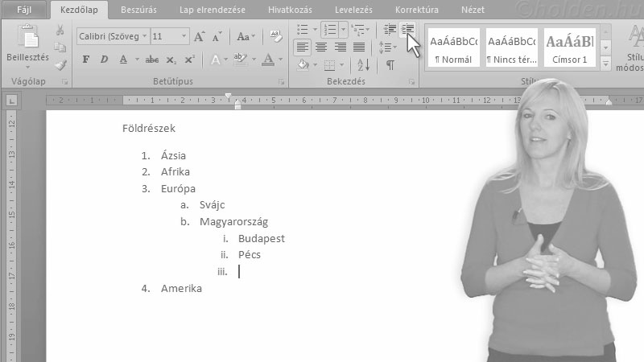Apply the Címsor 1 style

[568, 48]
